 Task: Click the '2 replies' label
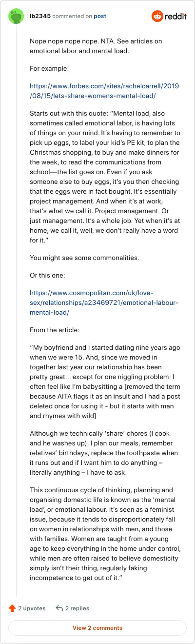(78, 608)
